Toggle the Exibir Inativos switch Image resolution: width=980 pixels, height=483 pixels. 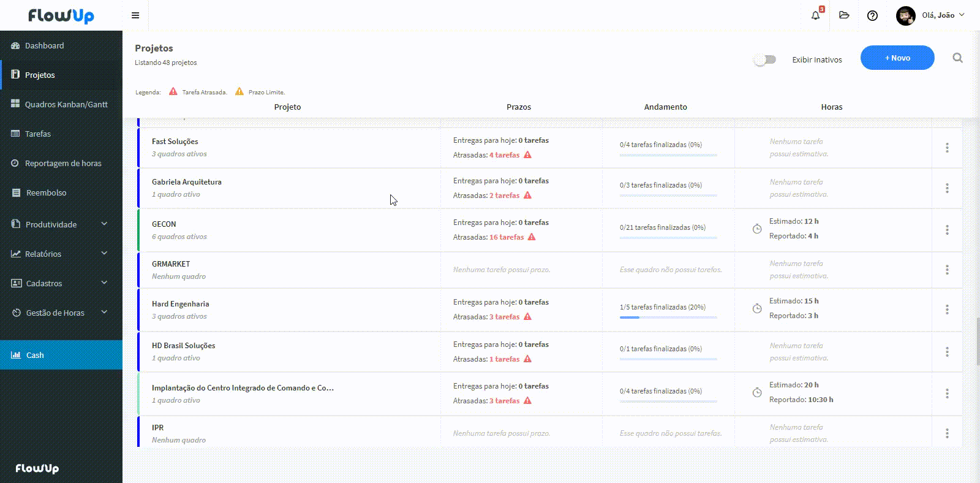coord(765,59)
